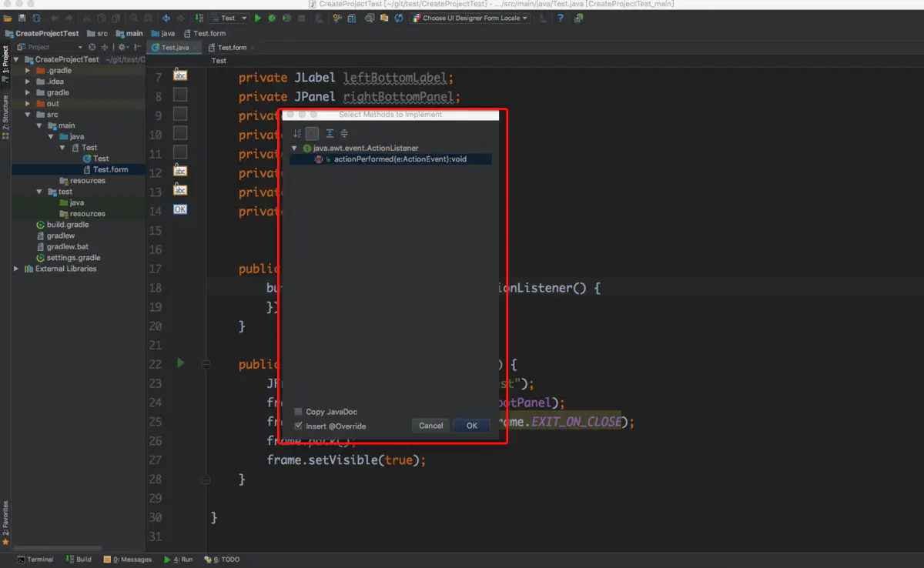
Task: Open the 0: Messages tool window tab
Action: click(x=128, y=560)
